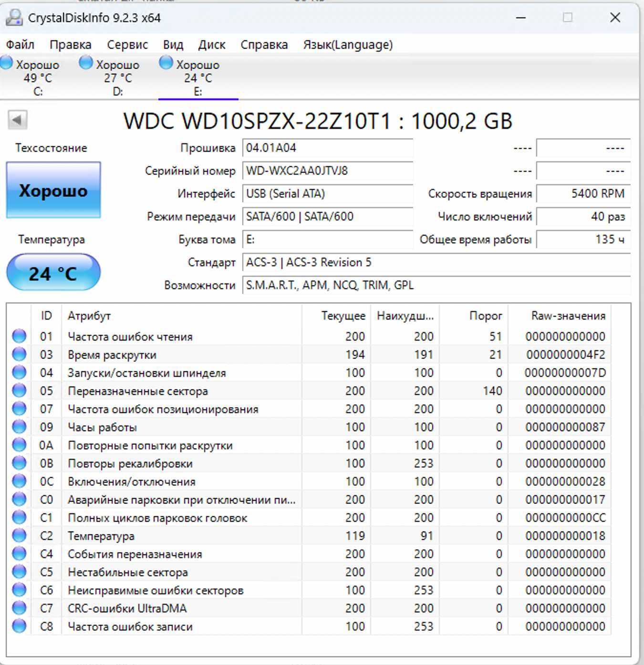644x665 pixels.
Task: Click the status orb for attribute C1
Action: point(19,518)
